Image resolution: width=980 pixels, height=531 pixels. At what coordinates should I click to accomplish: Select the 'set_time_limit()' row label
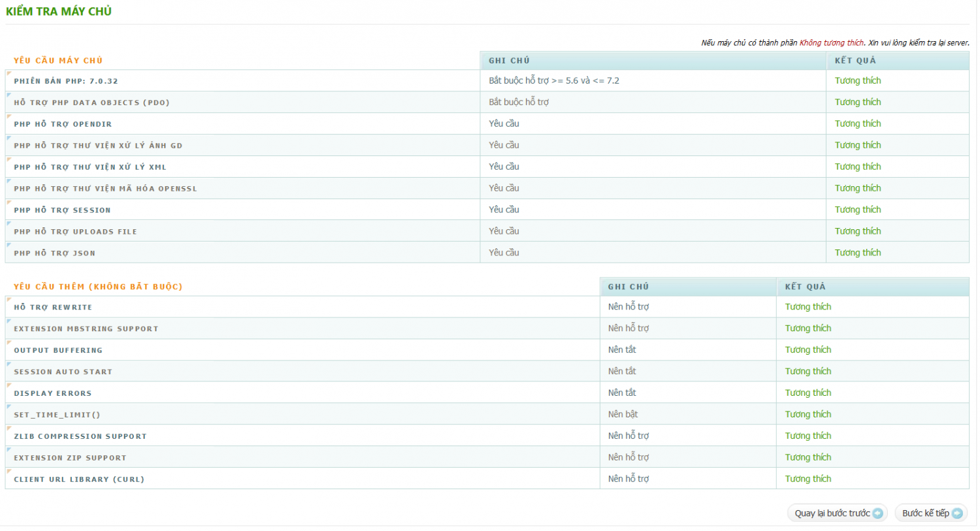click(57, 415)
